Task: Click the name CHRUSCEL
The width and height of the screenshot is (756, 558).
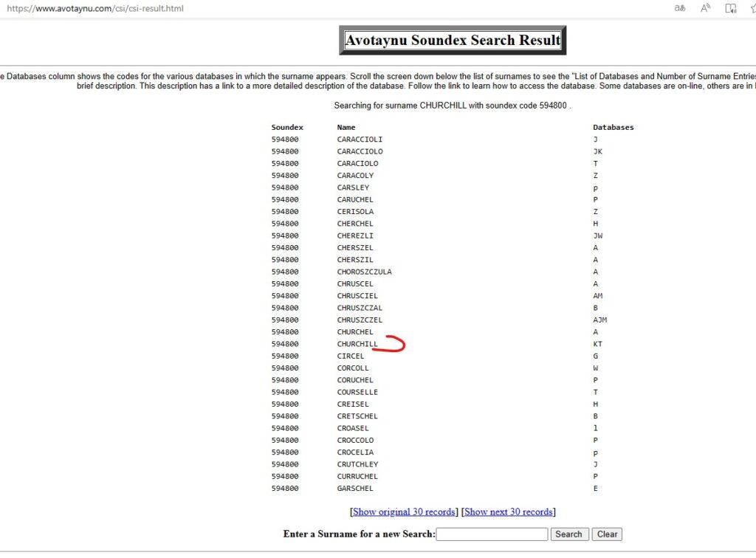Action: click(355, 284)
